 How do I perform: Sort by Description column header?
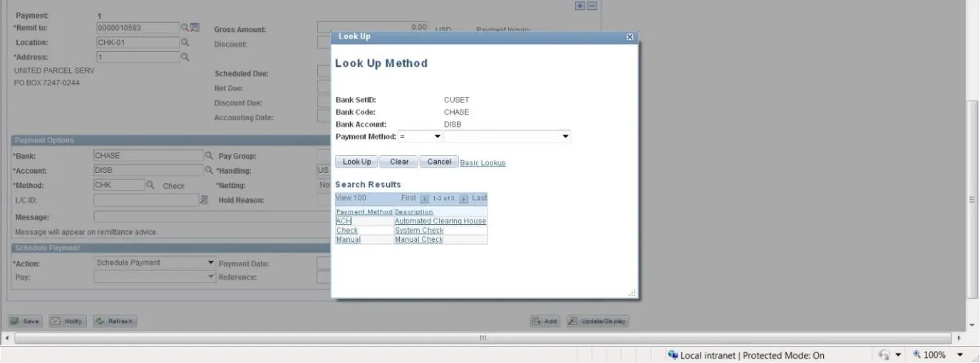(x=413, y=212)
